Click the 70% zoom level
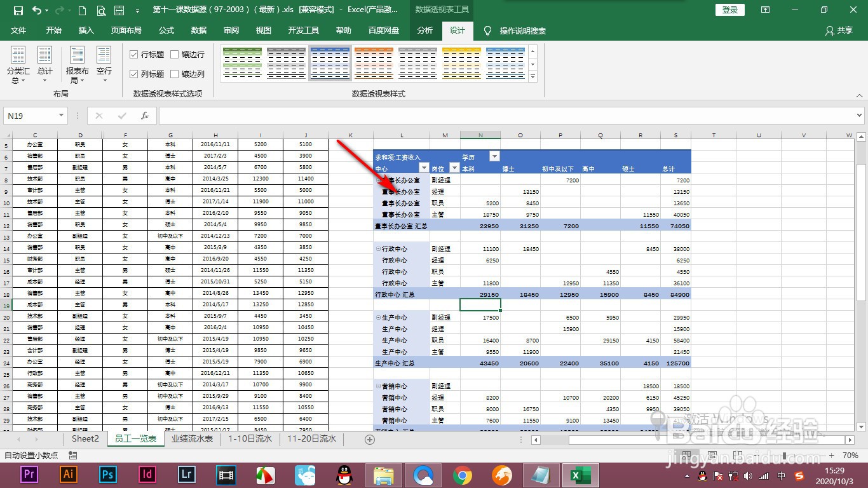The width and height of the screenshot is (868, 488). pyautogui.click(x=851, y=456)
